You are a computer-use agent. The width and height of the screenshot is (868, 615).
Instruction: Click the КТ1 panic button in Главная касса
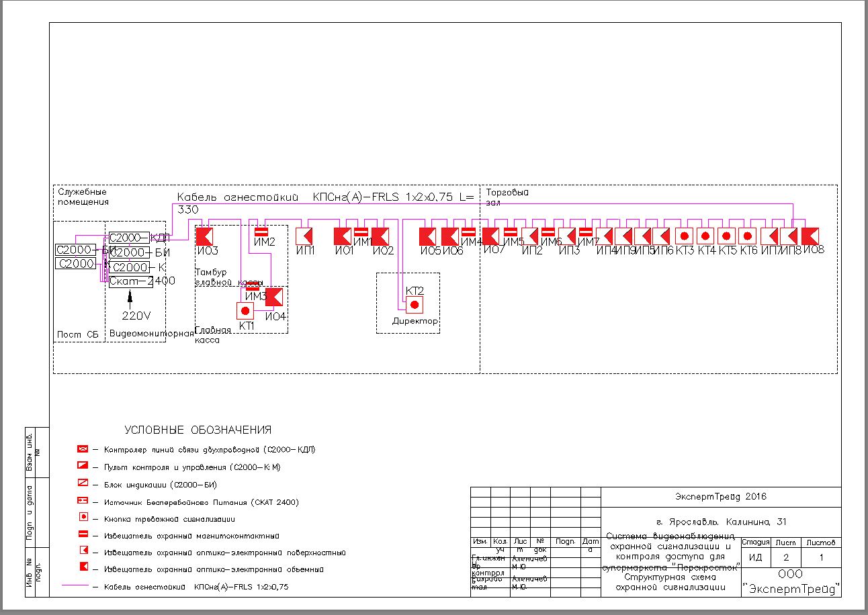(245, 311)
